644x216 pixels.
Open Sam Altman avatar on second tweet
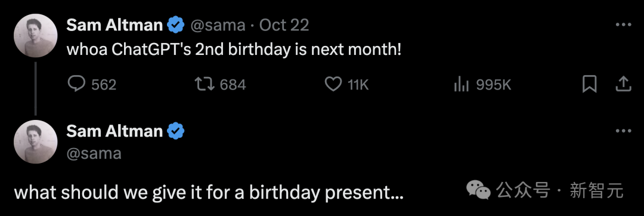coord(36,141)
